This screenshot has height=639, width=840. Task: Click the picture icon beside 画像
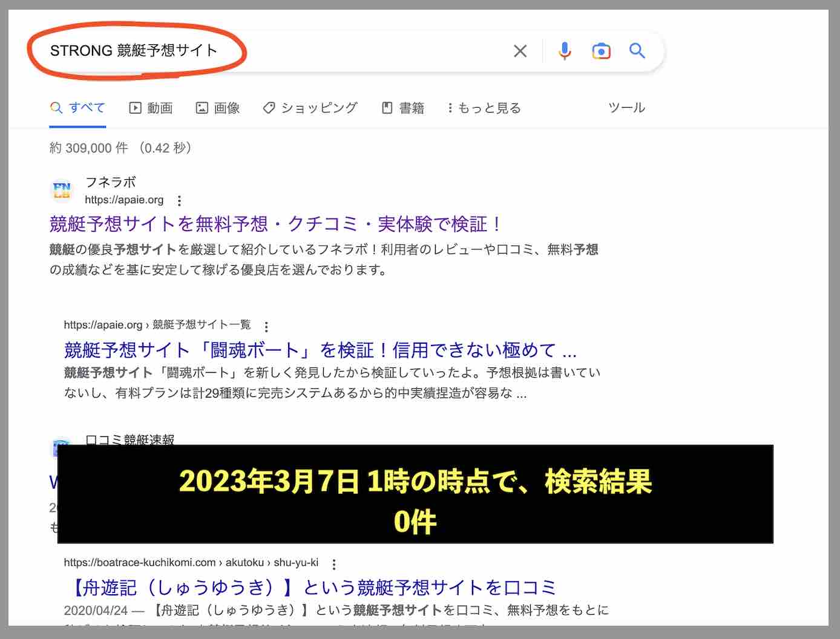click(202, 108)
